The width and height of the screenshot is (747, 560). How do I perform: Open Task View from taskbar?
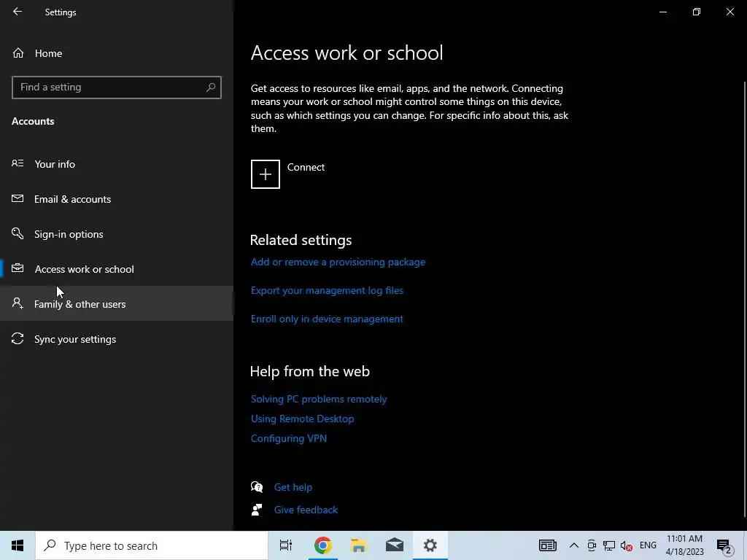click(286, 545)
